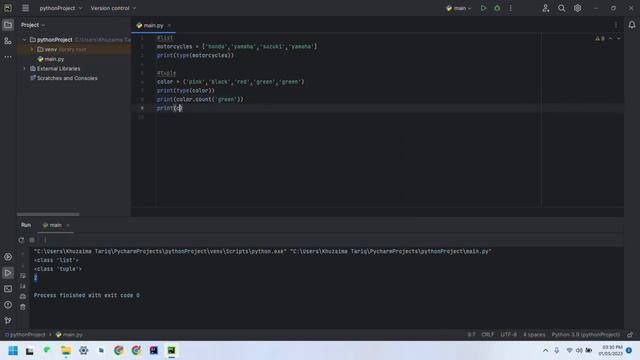Open Git version control tool window

(x=8, y=320)
